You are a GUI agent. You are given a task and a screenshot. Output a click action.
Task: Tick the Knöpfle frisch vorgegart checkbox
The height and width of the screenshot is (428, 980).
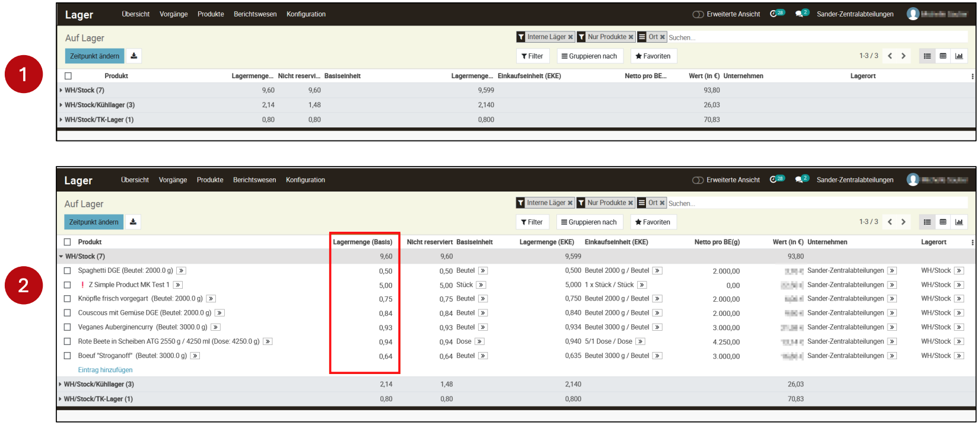point(68,299)
